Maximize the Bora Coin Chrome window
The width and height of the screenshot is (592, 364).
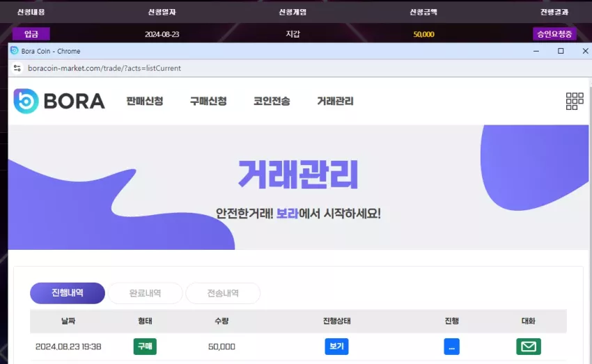(x=561, y=51)
